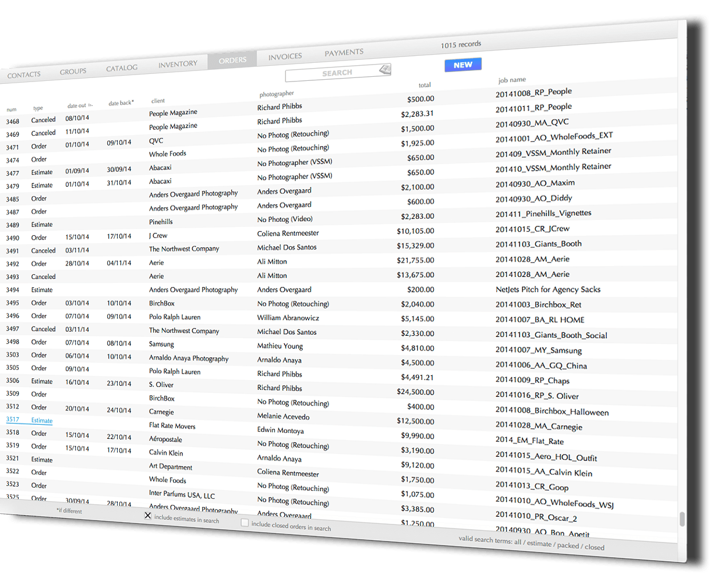Select order number 3468
Screen dimensions: 728x582
pyautogui.click(x=13, y=122)
